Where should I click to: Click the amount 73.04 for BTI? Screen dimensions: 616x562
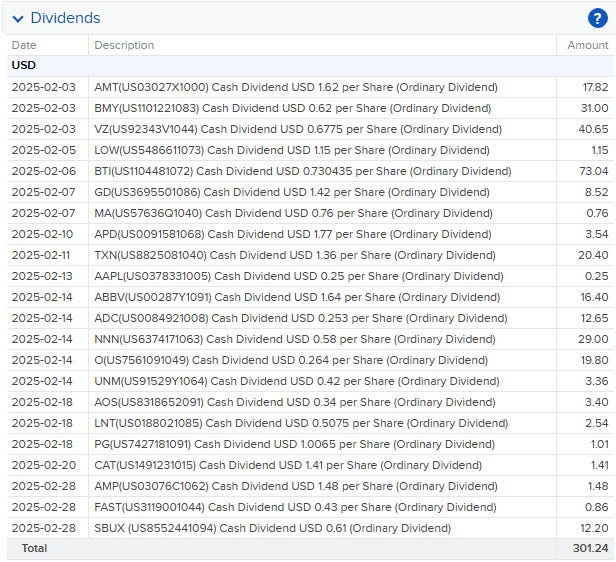[594, 171]
